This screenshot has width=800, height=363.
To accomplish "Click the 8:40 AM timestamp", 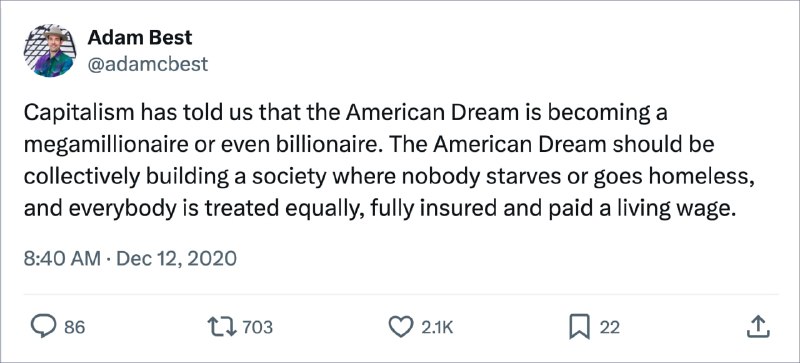I will (x=62, y=258).
